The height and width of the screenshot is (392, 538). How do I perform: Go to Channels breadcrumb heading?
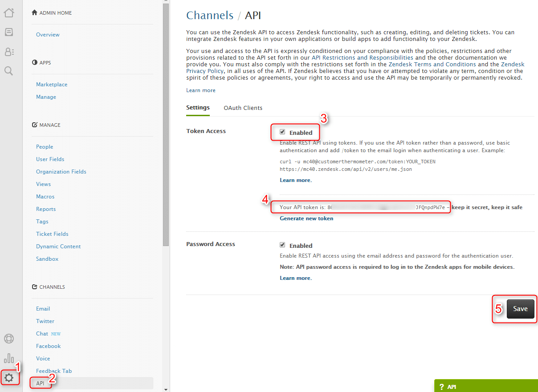click(210, 15)
